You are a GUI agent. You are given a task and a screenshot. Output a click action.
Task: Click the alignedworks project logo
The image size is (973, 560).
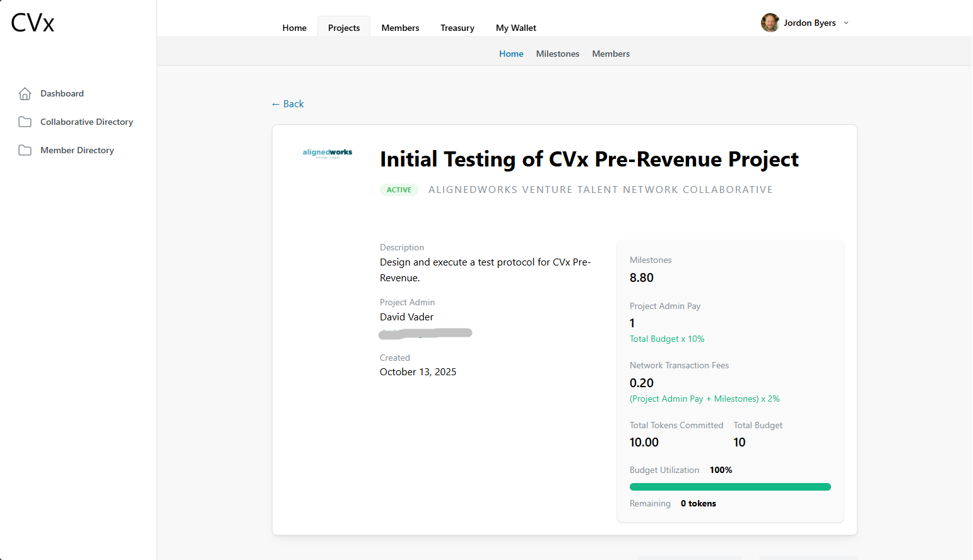pyautogui.click(x=327, y=153)
